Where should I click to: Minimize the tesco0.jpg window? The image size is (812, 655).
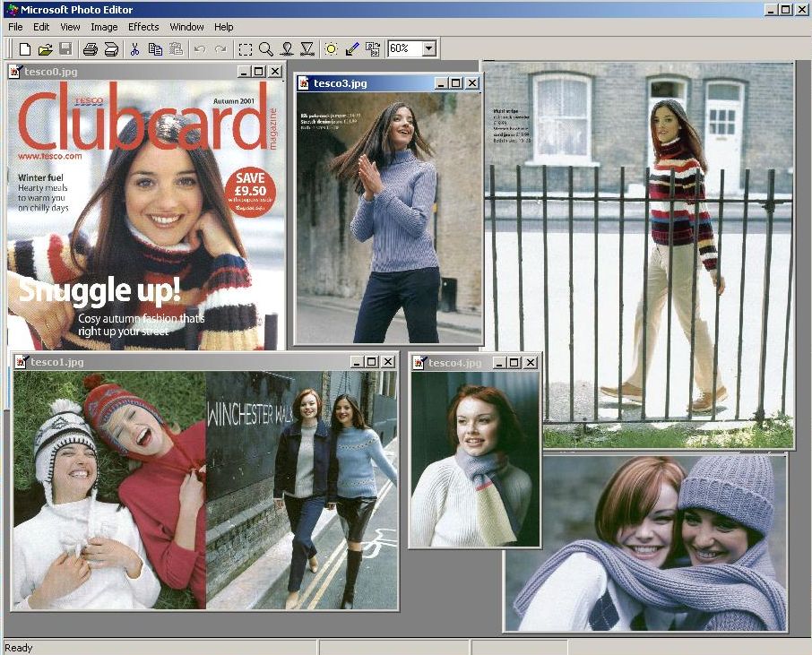click(244, 72)
